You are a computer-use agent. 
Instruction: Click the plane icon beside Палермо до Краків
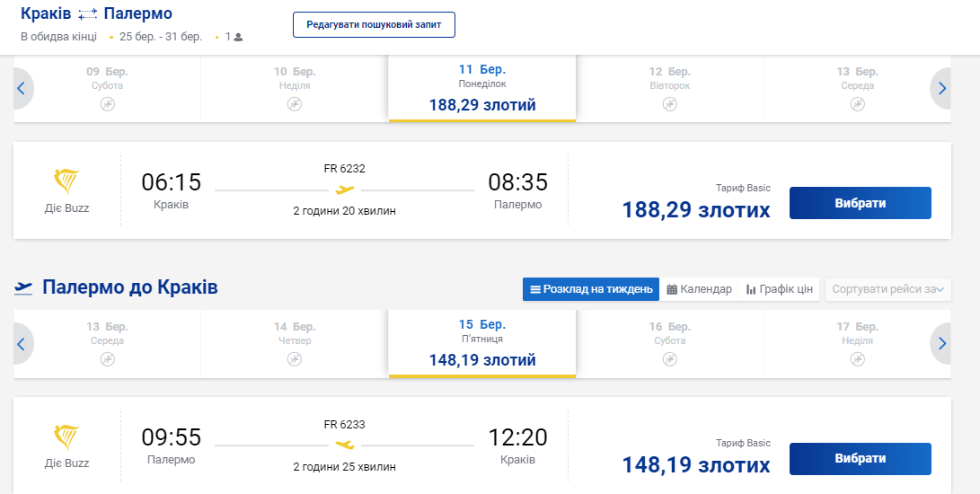[24, 288]
